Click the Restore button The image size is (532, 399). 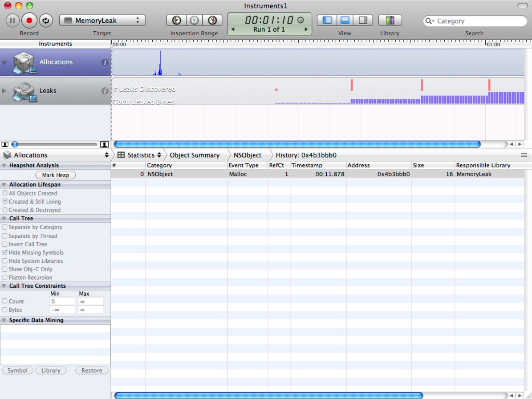(x=91, y=370)
